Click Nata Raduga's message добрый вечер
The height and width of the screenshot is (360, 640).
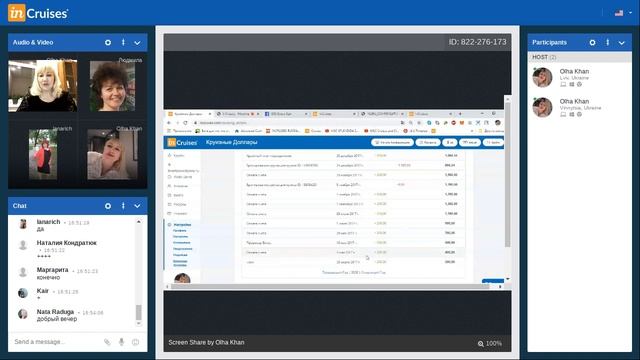[57, 319]
